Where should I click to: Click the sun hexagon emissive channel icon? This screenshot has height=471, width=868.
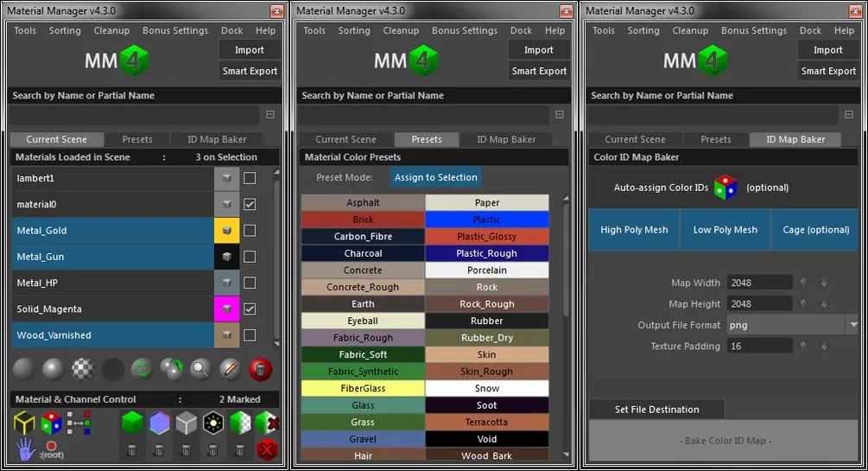213,423
